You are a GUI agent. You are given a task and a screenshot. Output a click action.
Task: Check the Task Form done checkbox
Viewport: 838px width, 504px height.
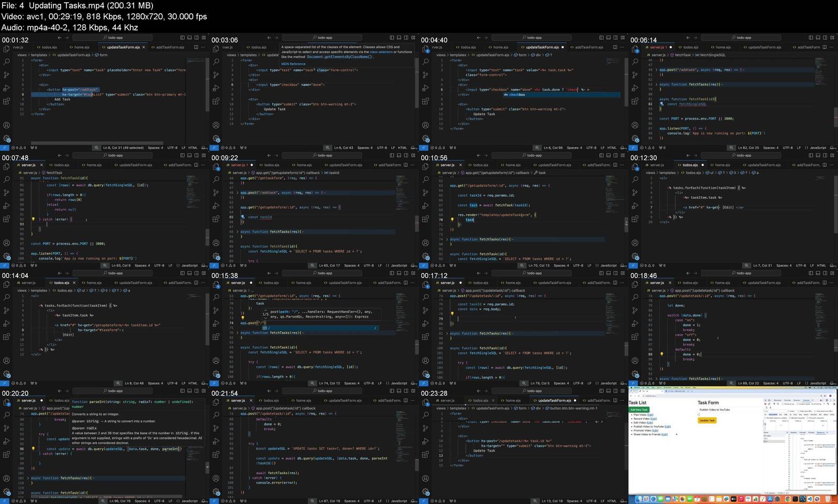(x=699, y=415)
